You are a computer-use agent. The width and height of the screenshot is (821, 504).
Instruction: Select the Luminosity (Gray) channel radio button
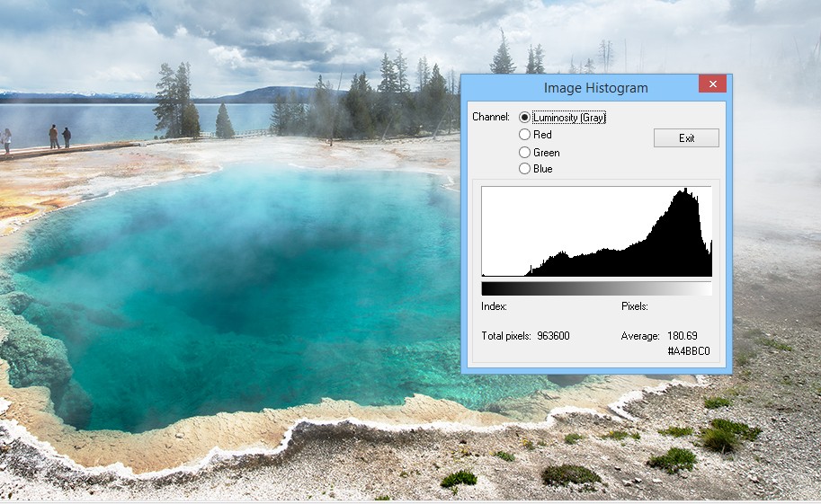524,118
